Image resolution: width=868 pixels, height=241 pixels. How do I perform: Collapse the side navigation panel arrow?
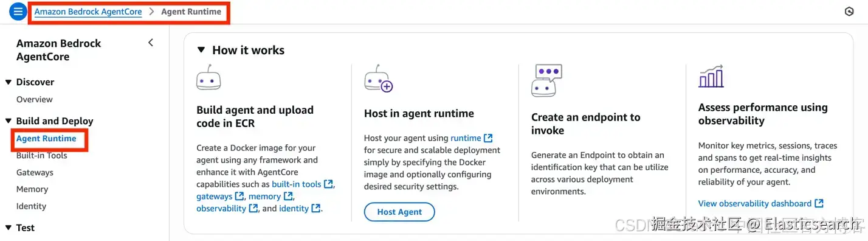(151, 43)
